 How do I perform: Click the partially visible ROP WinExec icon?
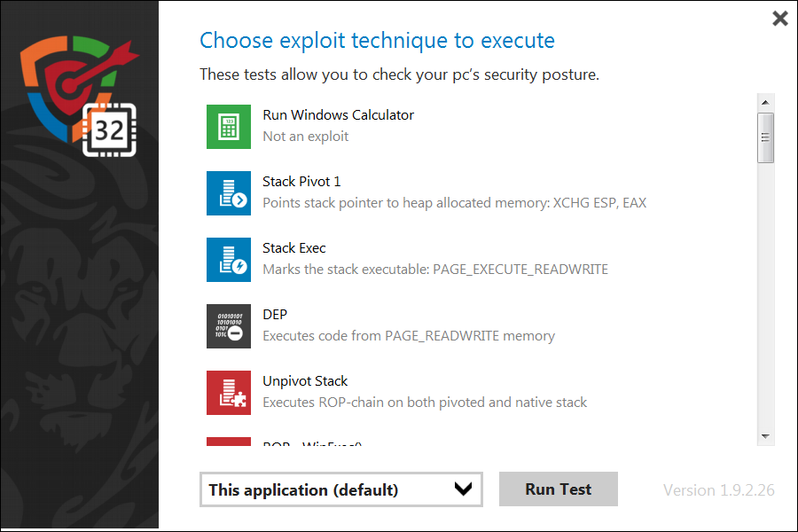pos(229,442)
